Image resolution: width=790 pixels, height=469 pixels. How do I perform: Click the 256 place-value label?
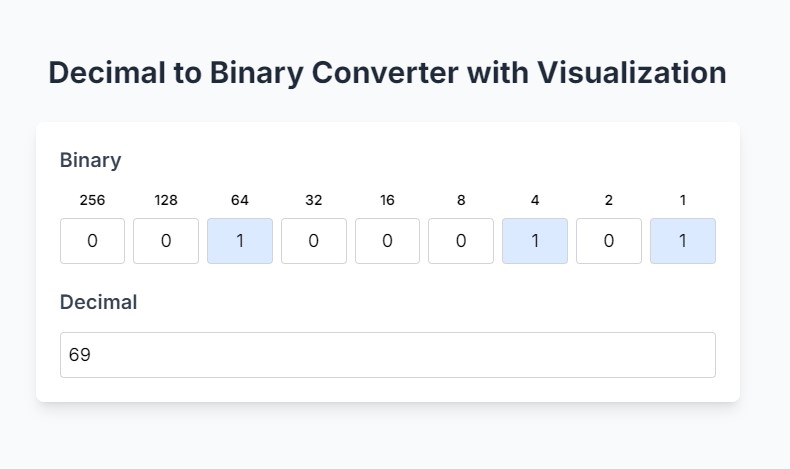tap(92, 200)
